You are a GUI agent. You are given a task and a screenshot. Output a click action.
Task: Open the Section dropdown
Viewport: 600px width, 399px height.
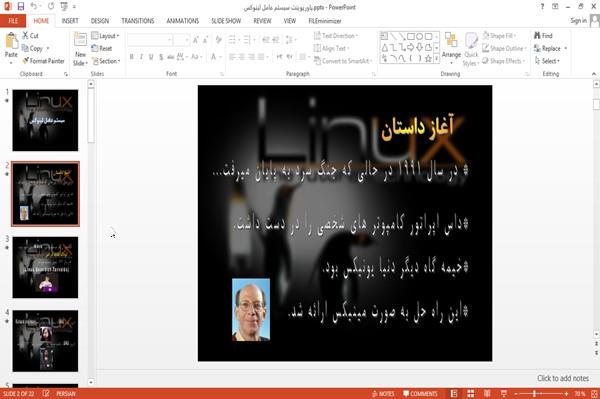(106, 61)
